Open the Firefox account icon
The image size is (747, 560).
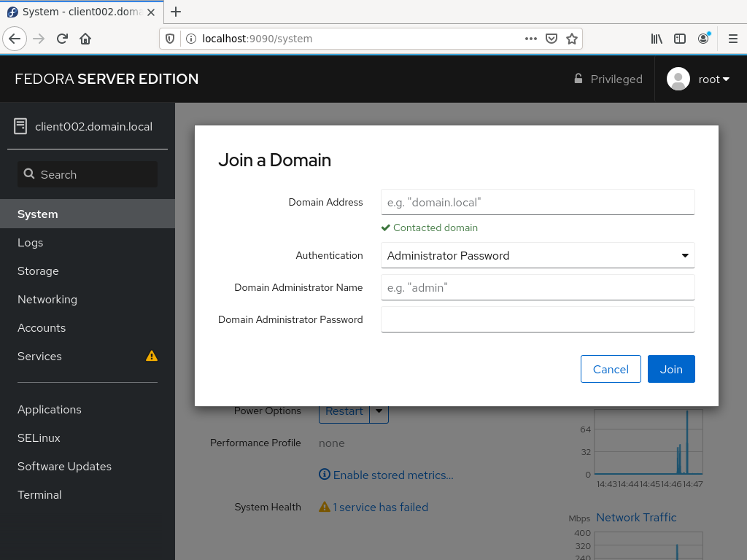[x=703, y=39]
